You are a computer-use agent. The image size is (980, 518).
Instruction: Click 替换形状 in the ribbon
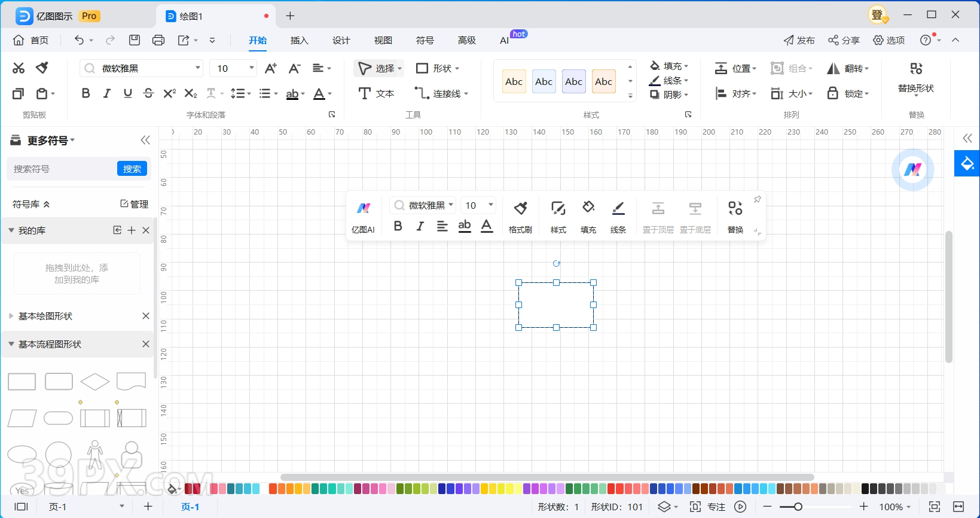916,78
